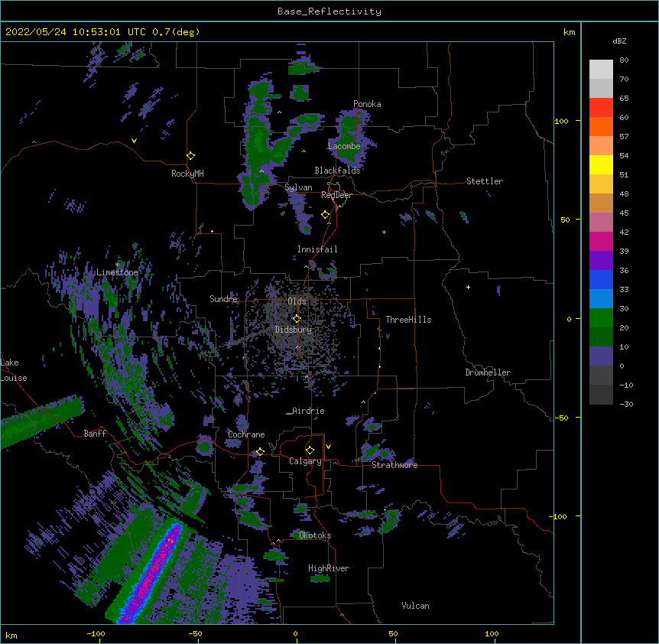Screen dimensions: 659x644
Task: Click the Drumheller city label
Action: click(x=488, y=372)
